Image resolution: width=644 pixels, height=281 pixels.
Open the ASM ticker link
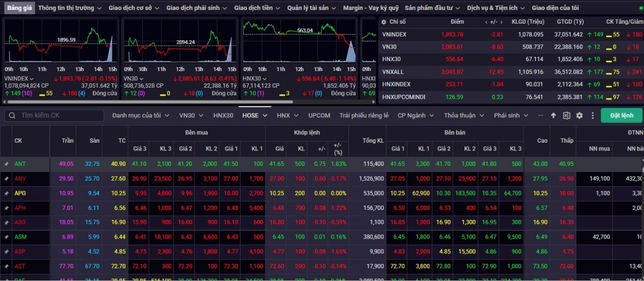click(20, 237)
